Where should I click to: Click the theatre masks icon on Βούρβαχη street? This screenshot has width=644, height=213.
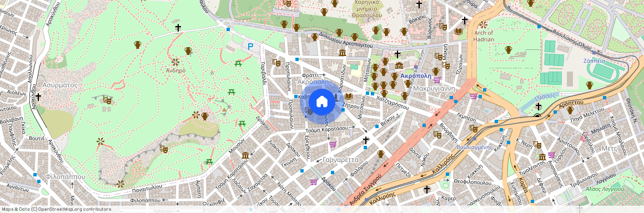tap(437, 134)
